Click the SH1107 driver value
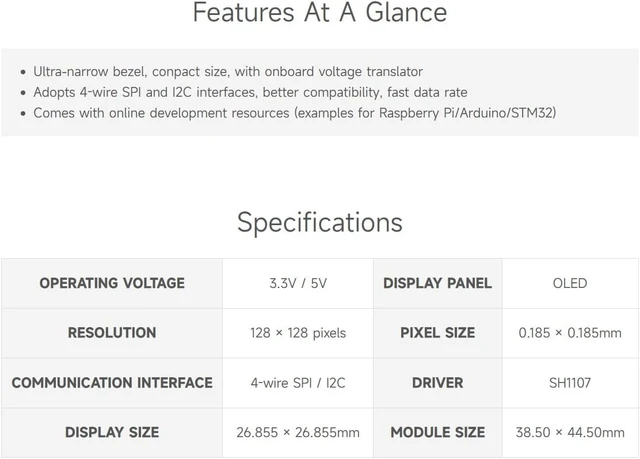 click(570, 383)
